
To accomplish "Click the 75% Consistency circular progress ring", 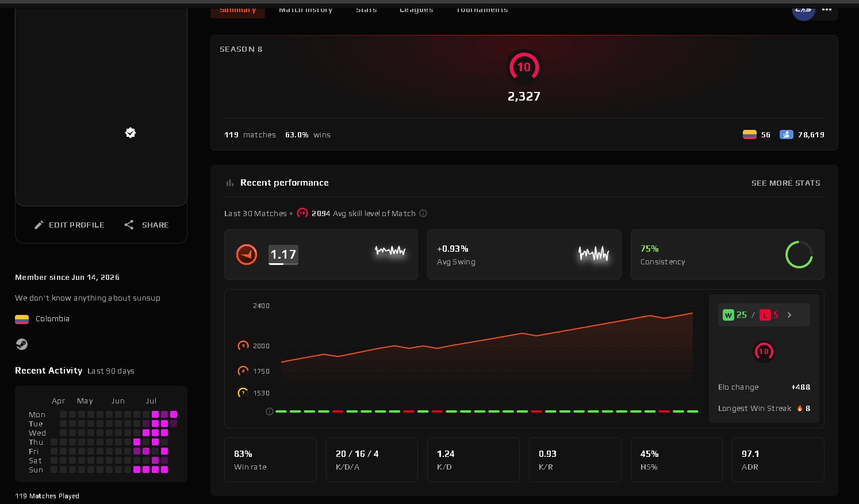I will 799,255.
